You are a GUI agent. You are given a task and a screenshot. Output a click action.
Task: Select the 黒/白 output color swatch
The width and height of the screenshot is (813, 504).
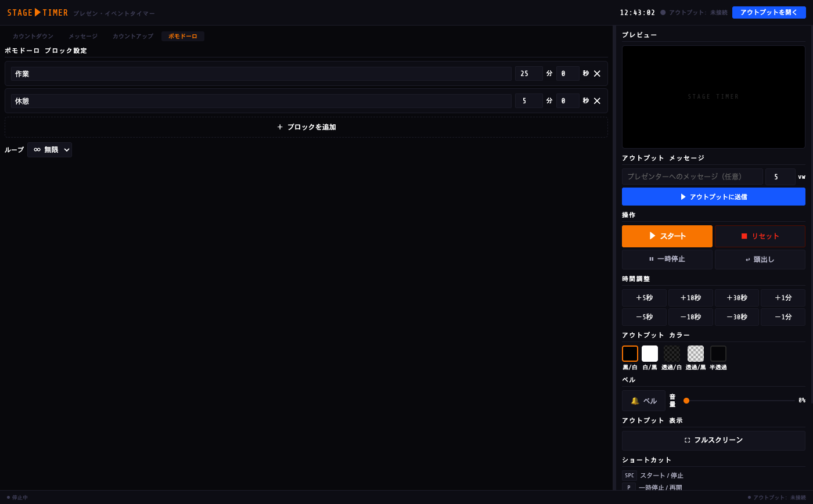(630, 354)
